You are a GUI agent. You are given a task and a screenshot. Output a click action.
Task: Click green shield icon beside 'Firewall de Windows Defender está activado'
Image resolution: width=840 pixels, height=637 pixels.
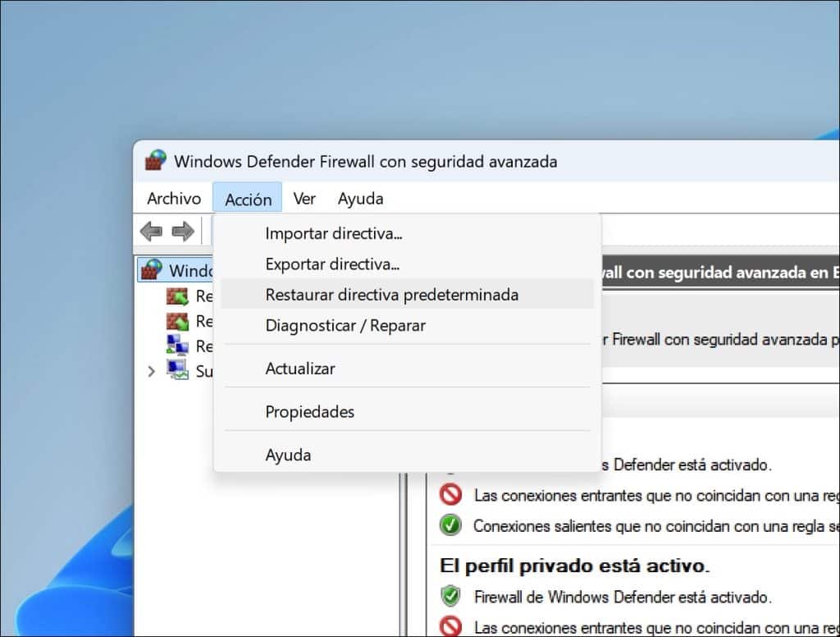pos(450,596)
